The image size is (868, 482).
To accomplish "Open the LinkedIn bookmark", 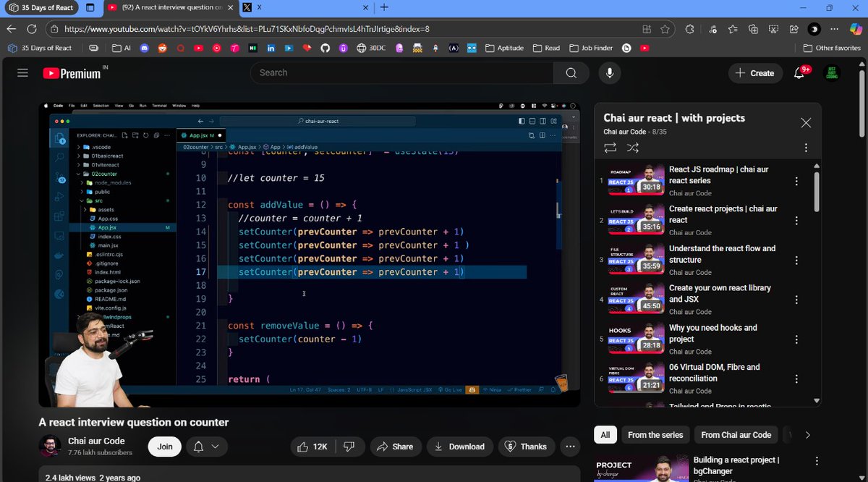I will [271, 48].
